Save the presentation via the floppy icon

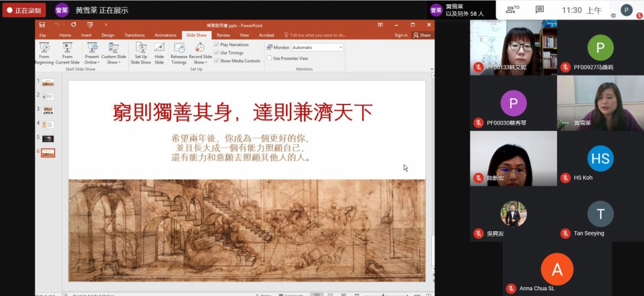42,25
